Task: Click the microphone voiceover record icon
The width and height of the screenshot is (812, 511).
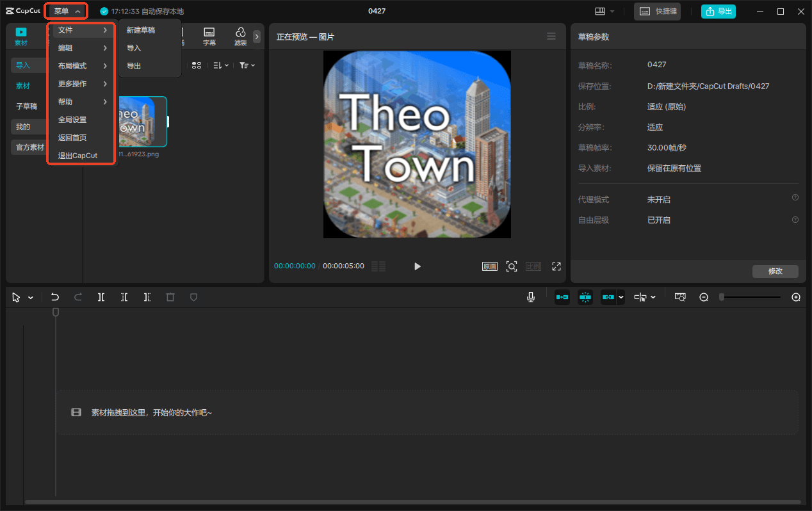Action: (x=531, y=297)
